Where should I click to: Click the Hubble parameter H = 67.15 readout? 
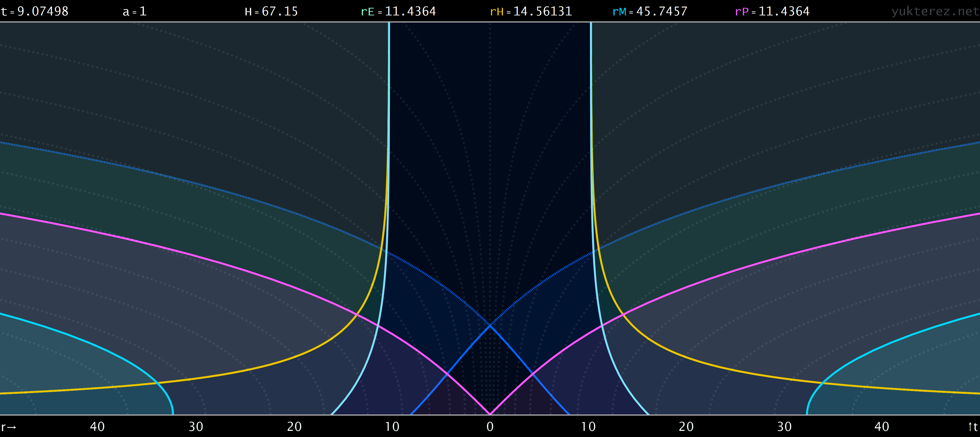[x=271, y=11]
